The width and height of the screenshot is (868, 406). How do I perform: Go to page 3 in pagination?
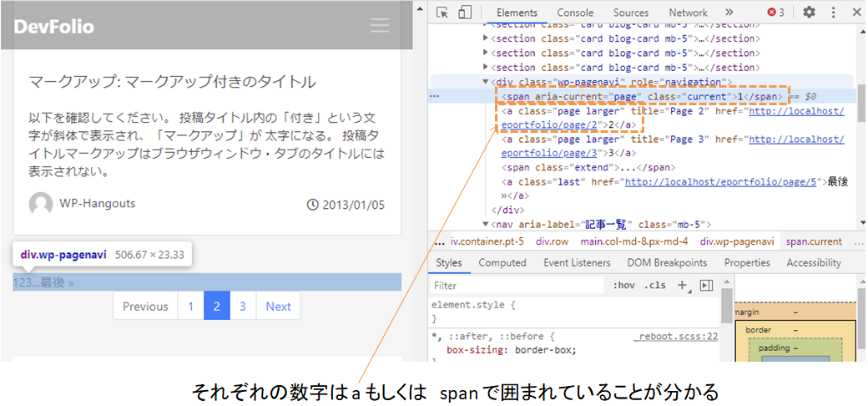click(x=243, y=307)
